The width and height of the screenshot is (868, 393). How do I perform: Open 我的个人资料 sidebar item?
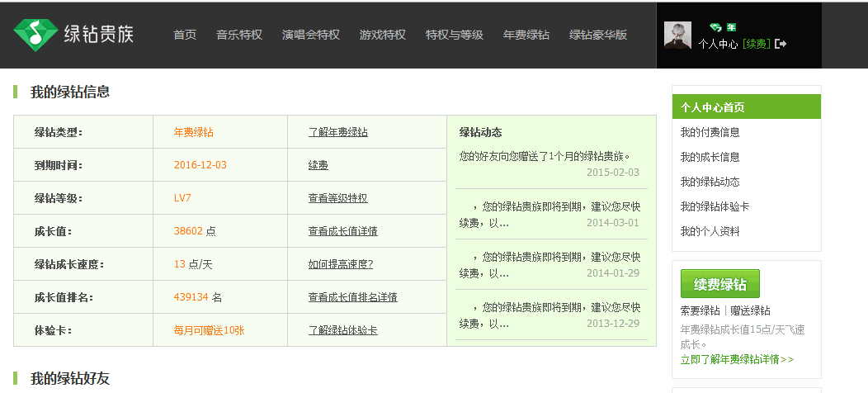pyautogui.click(x=710, y=231)
